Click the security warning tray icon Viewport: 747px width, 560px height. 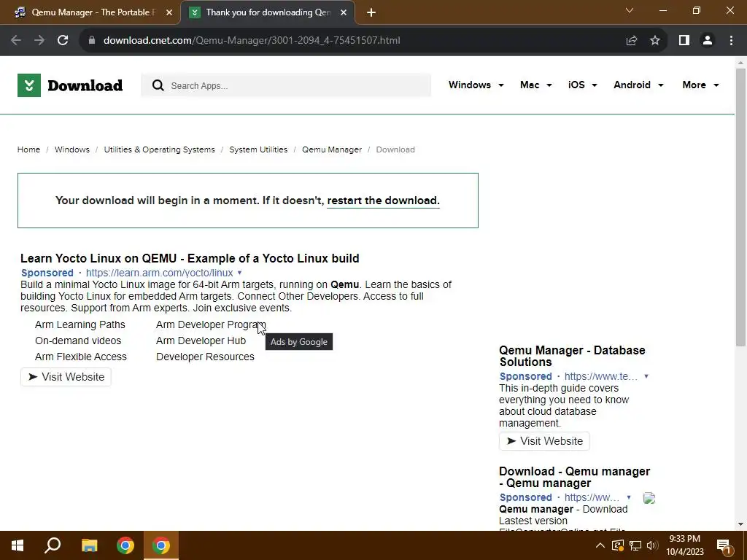[618, 545]
